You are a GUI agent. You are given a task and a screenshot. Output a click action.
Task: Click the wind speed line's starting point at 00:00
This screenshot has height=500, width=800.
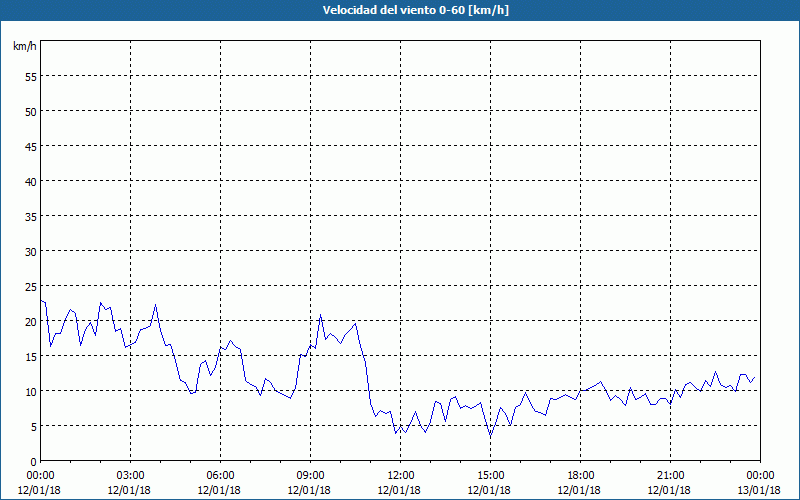[41, 300]
